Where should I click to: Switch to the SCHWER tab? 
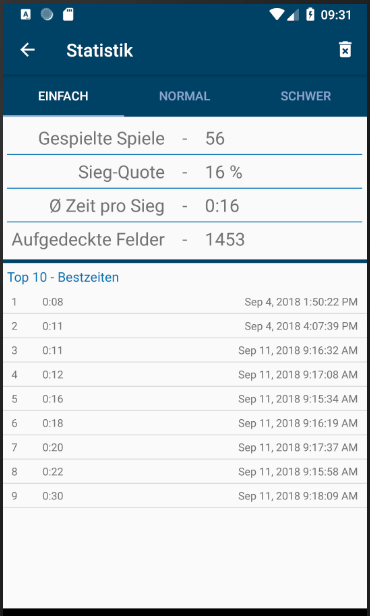pyautogui.click(x=306, y=96)
